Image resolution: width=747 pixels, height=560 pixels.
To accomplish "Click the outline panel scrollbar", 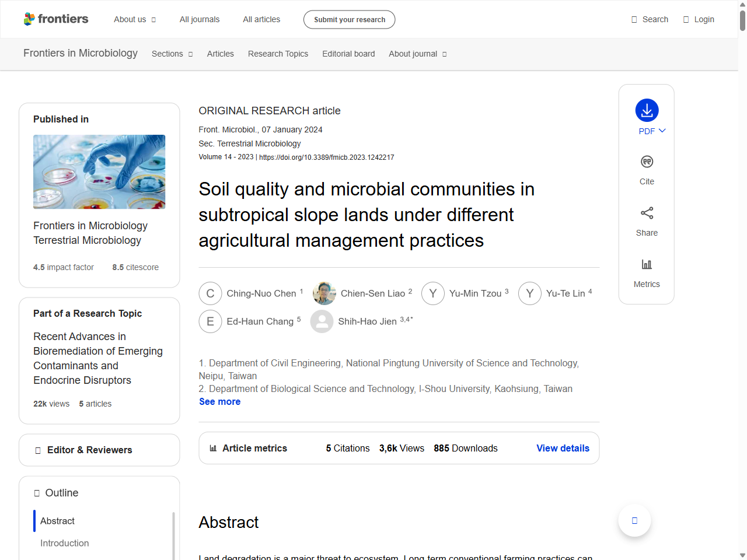I will 173,536.
